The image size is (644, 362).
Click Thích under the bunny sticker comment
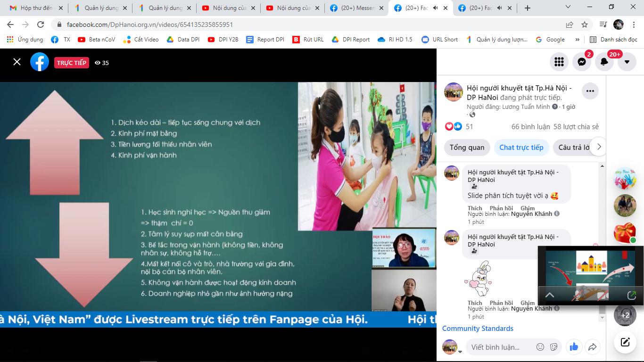475,303
